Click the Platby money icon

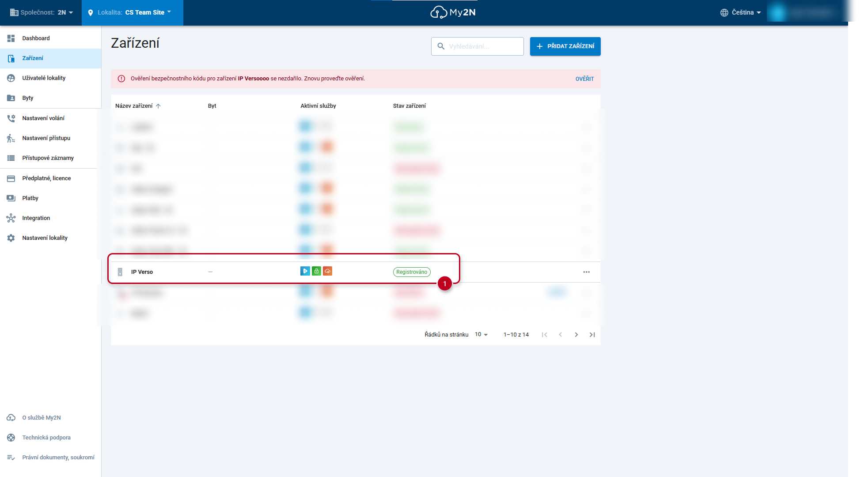11,198
